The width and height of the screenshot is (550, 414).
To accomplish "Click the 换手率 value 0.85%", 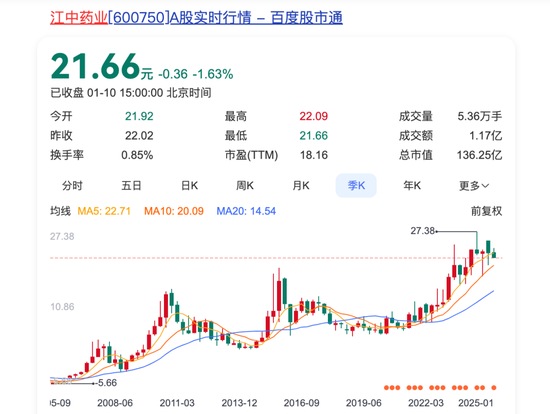I will click(x=137, y=155).
